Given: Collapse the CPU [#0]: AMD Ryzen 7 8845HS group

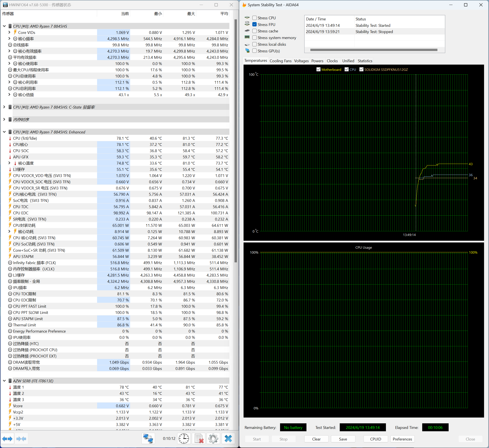Looking at the screenshot, I should pyautogui.click(x=4, y=26).
